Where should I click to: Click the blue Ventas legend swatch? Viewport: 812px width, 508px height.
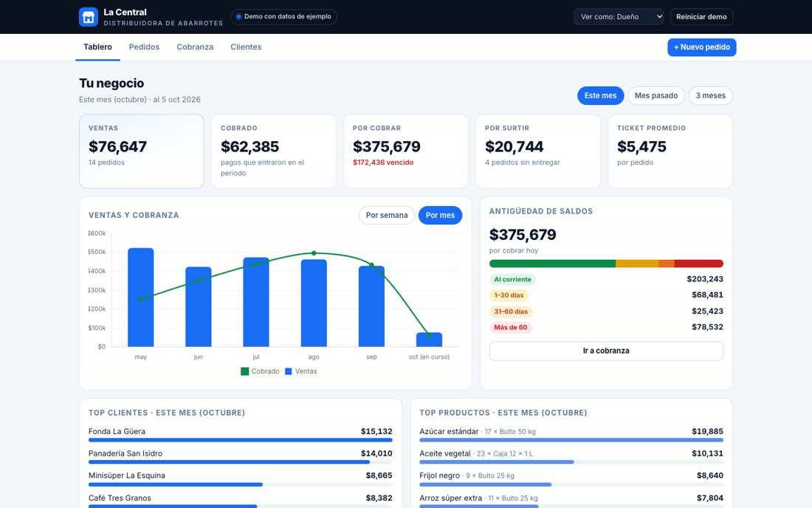pos(289,371)
